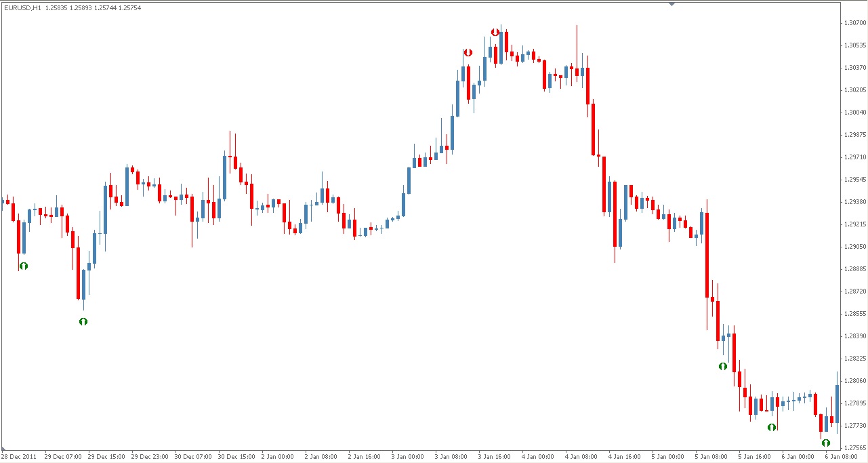868x463 pixels.
Task: Select the red sell signal near the chart peak
Action: [495, 31]
